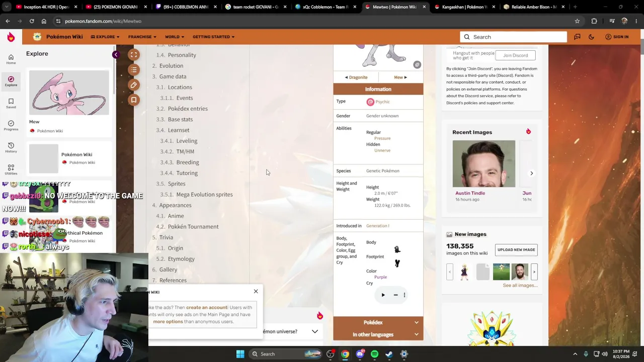Open the Windows Start menu
Image resolution: width=644 pixels, height=362 pixels.
click(240, 354)
